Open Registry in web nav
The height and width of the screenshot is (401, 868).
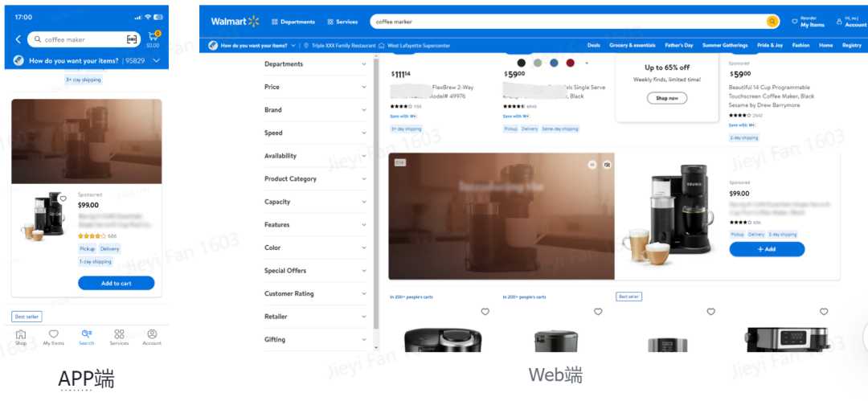[851, 46]
